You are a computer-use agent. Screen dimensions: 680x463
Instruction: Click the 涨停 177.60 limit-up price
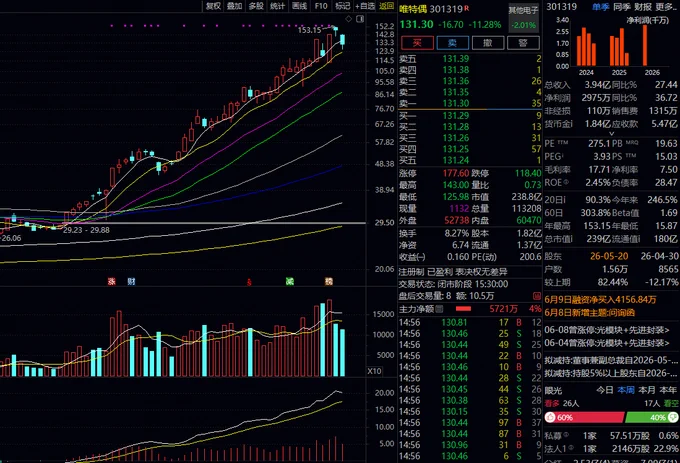[456, 173]
